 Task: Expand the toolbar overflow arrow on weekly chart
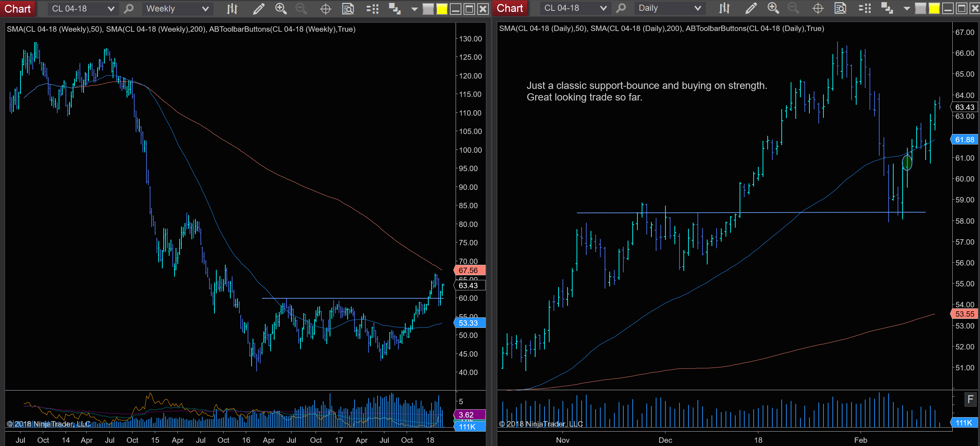tap(414, 9)
